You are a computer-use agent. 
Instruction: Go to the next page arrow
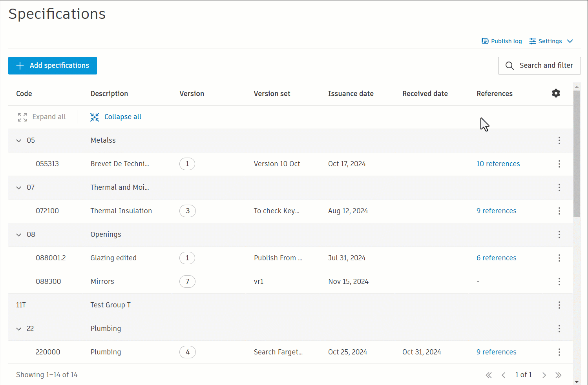pos(544,375)
